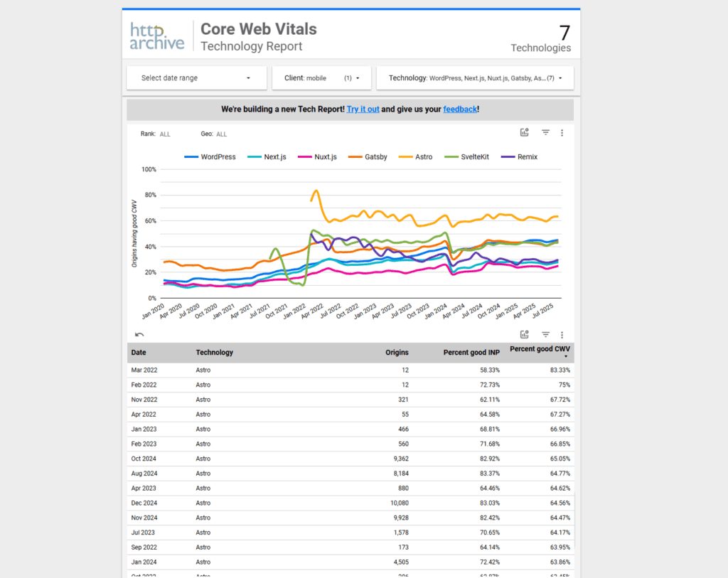Toggle SvelteKit legend series
This screenshot has height=578, width=728.
466,157
